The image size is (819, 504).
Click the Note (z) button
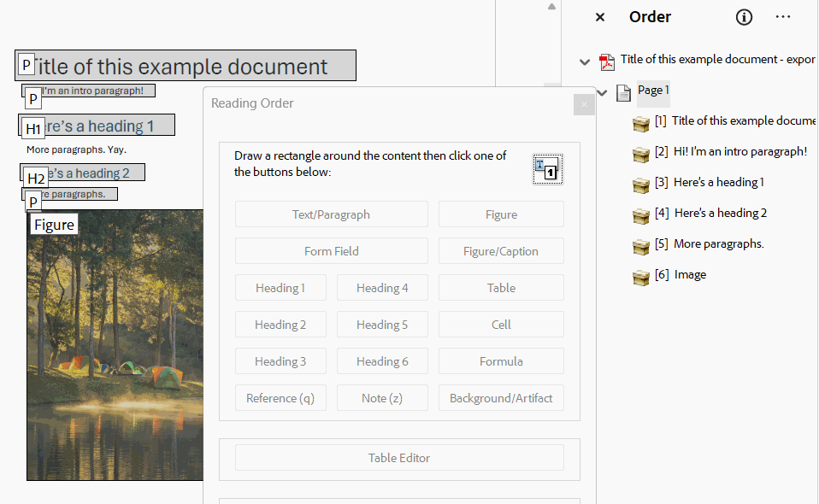click(382, 398)
